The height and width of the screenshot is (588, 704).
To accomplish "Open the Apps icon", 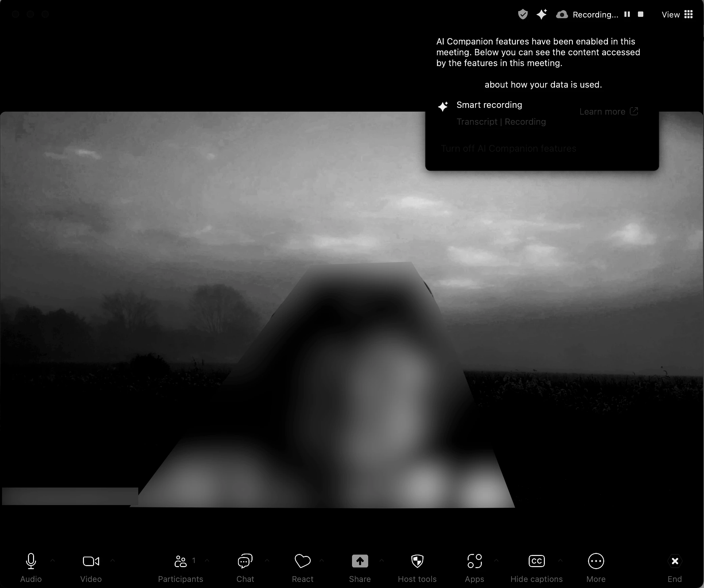I will [474, 562].
